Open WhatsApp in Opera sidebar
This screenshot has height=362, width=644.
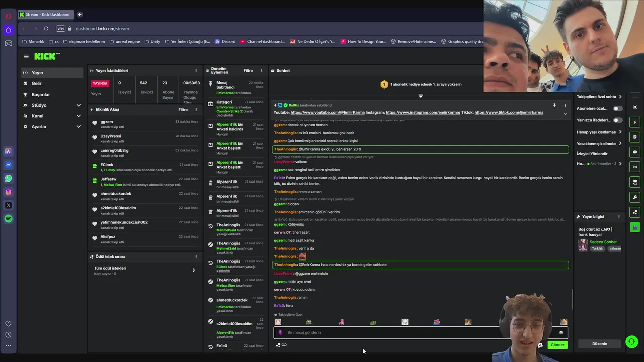click(x=8, y=178)
